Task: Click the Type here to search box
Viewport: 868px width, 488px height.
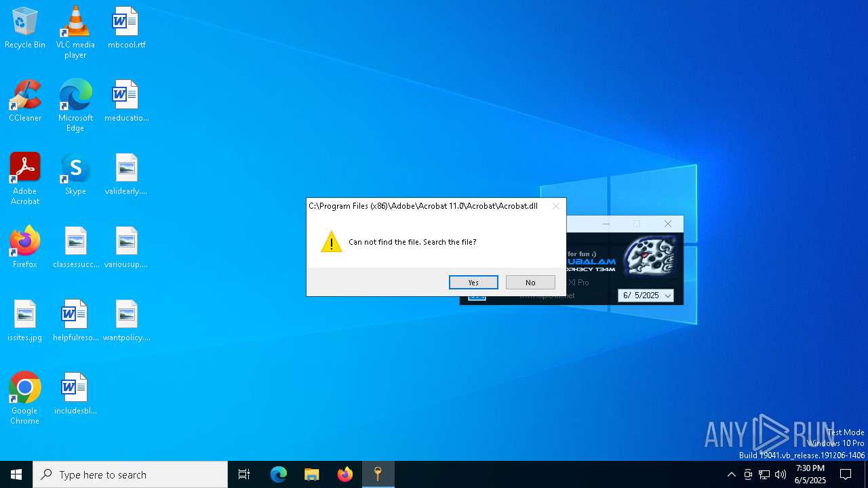Action: click(x=130, y=474)
